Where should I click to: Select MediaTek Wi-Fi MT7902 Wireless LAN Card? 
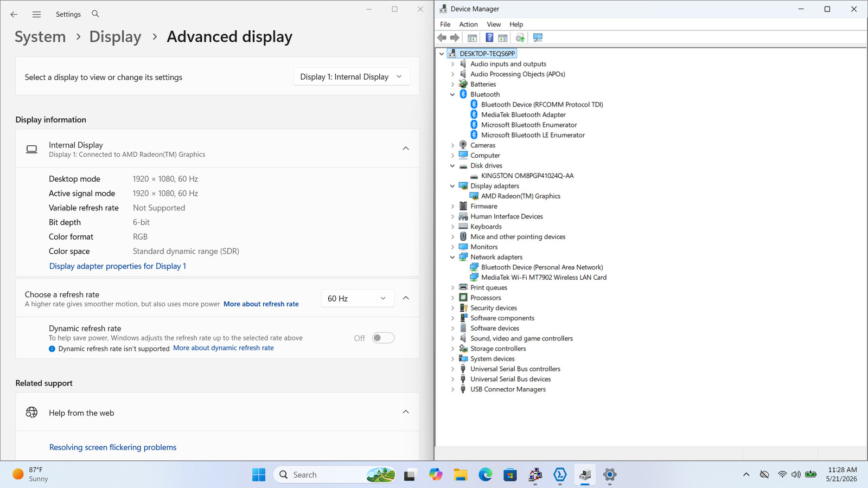(x=544, y=277)
